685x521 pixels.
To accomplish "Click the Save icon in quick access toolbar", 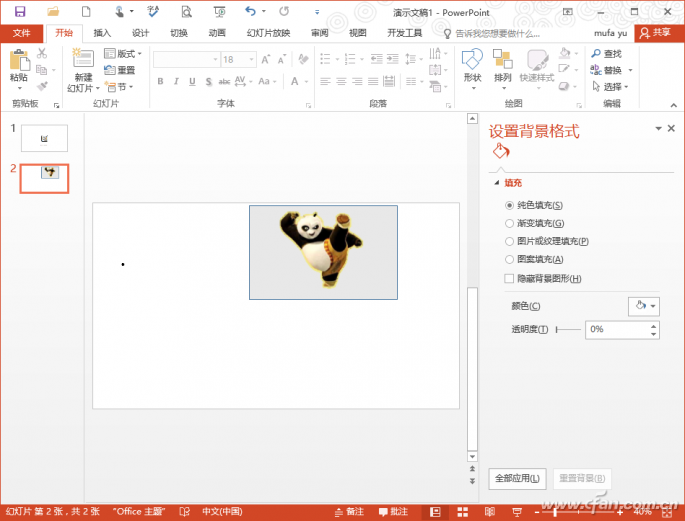I will tap(20, 11).
